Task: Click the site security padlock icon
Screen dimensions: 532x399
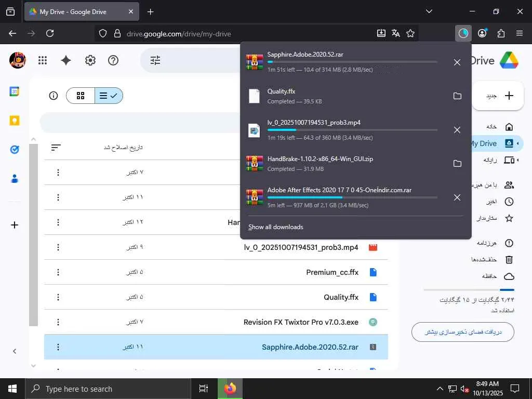Action: click(117, 33)
